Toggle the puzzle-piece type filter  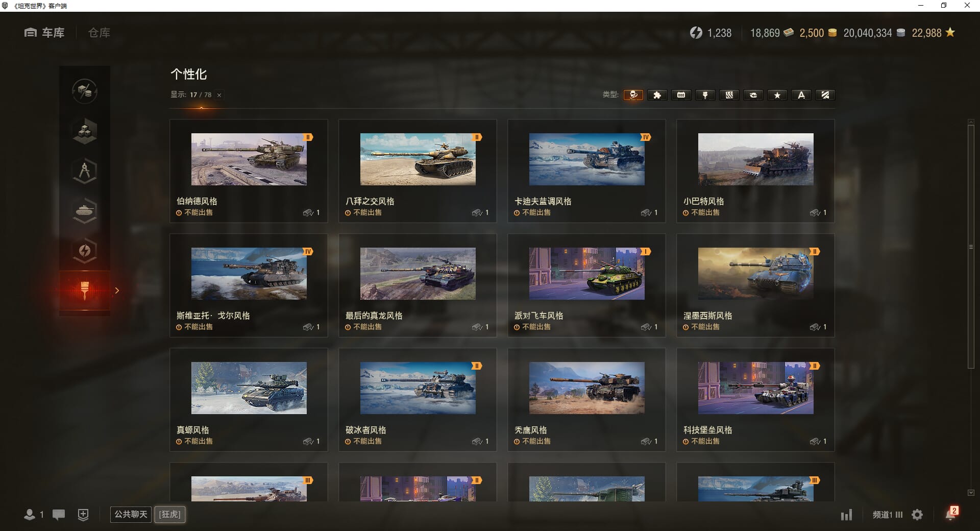tap(657, 95)
